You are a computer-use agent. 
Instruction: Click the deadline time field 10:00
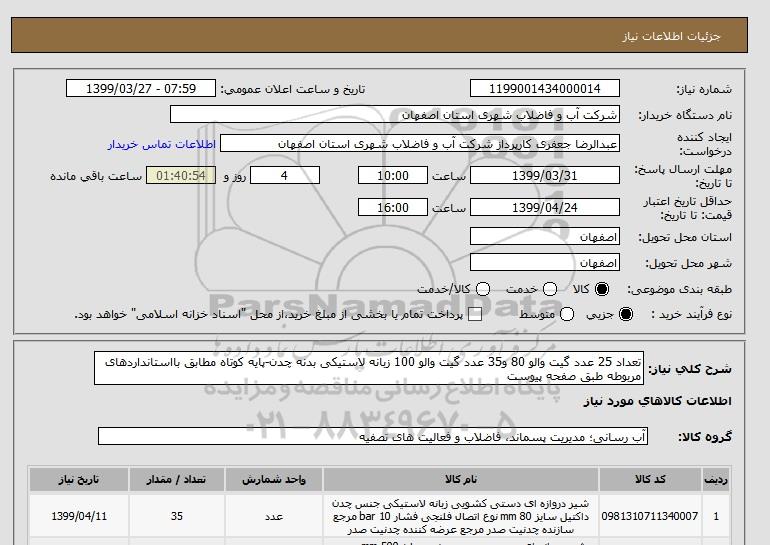393,175
